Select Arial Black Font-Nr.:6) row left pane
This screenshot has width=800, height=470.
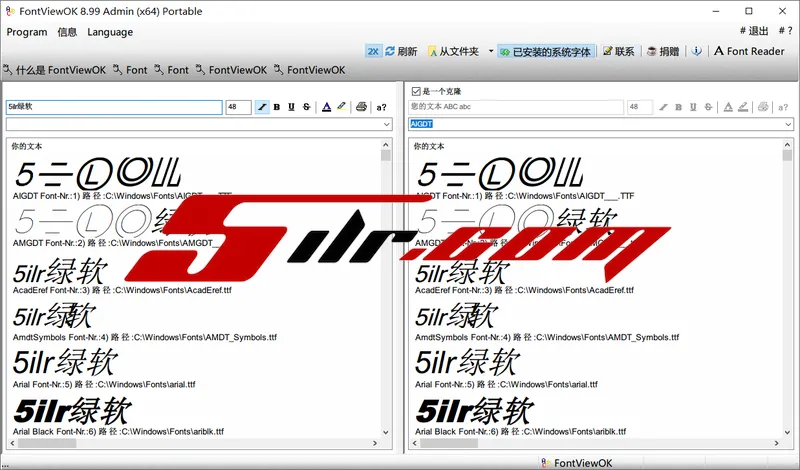pos(118,432)
